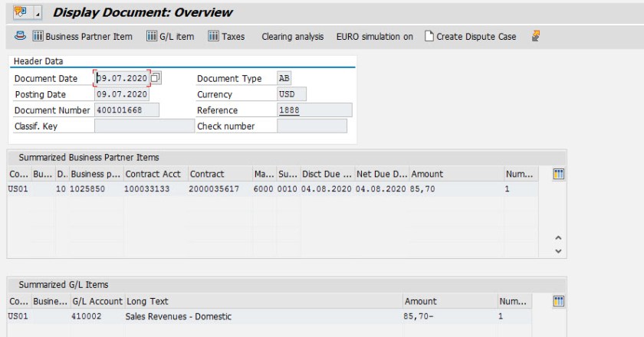Click the Document Type field AB
The image size is (644, 337).
[x=284, y=78]
